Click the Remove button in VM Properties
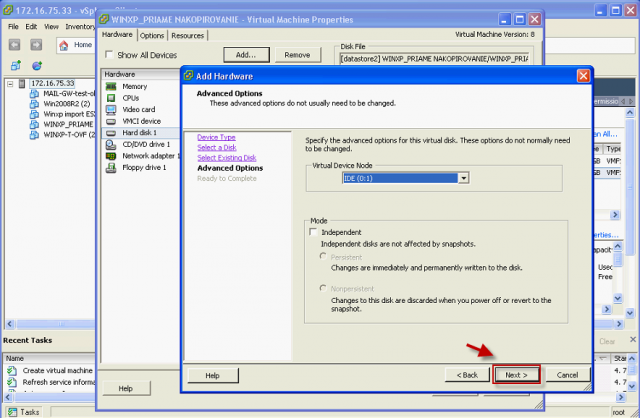Viewport: 640px width, 418px height. [298, 55]
